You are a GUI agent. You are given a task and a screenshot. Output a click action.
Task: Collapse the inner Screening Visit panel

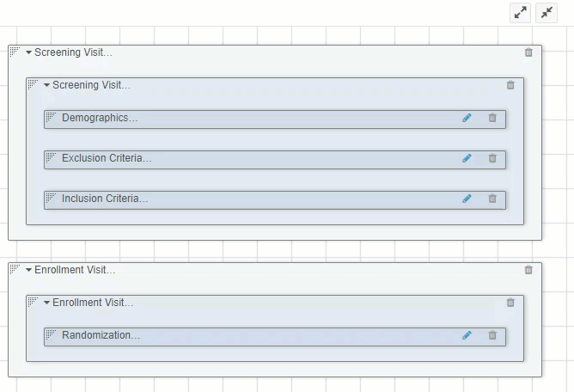[x=46, y=85]
